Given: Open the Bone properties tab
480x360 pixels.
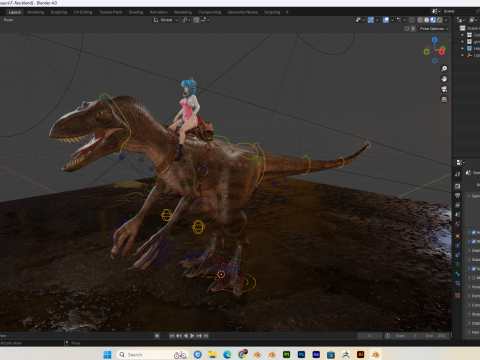Looking at the screenshot, I should (458, 274).
